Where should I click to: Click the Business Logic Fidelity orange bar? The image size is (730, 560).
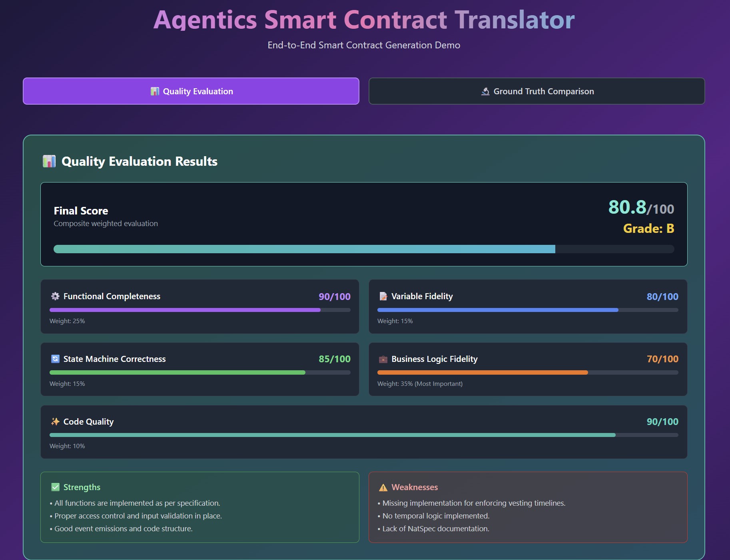pos(482,372)
